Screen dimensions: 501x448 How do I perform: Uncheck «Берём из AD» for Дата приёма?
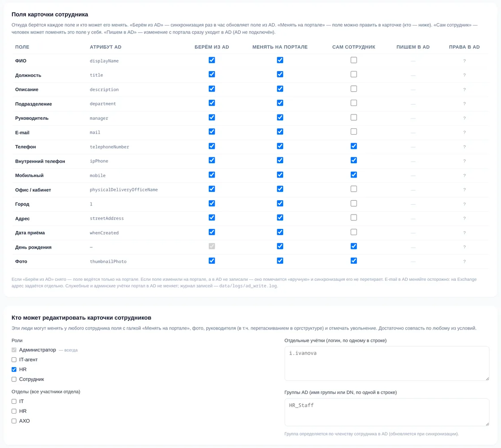[212, 232]
